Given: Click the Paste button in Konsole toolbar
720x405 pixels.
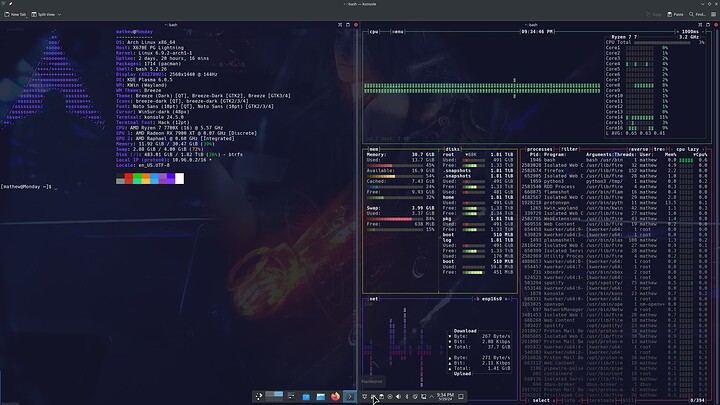Looking at the screenshot, I should [x=675, y=14].
